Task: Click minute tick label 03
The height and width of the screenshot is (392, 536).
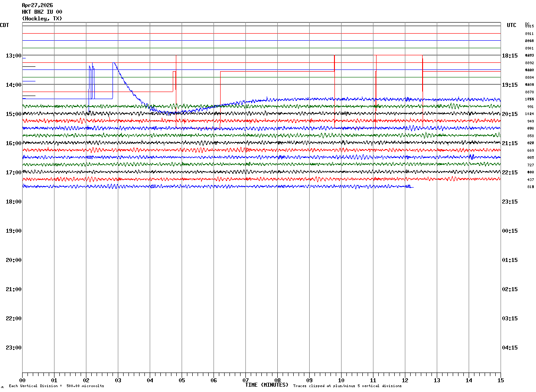Action: click(x=118, y=380)
